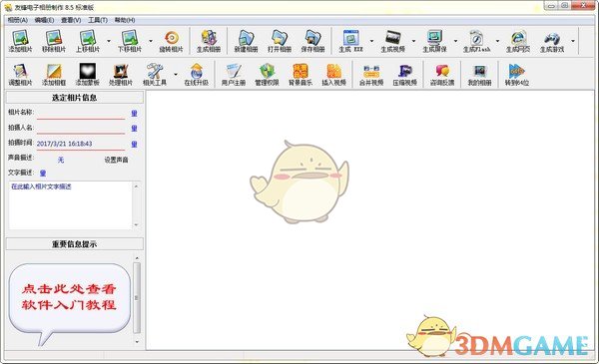The image size is (599, 364).
Task: Click the 拍摄时间 field showing 2017/3/21
Action: coord(81,144)
